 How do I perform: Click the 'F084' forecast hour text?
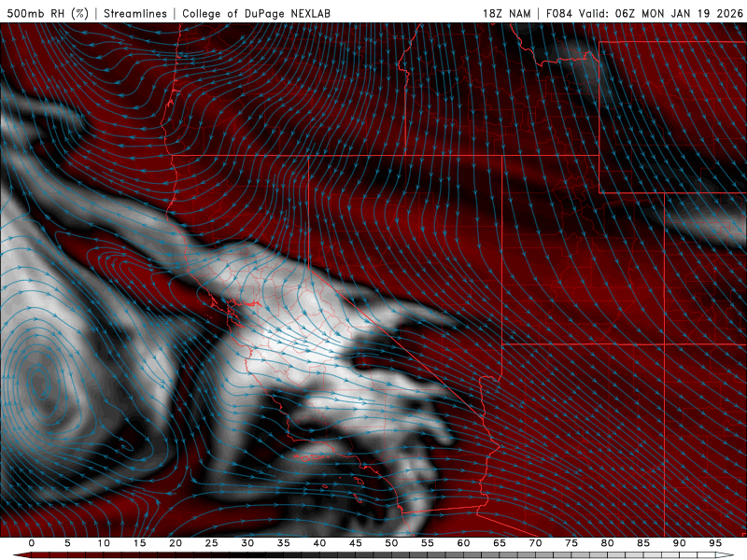pos(558,13)
